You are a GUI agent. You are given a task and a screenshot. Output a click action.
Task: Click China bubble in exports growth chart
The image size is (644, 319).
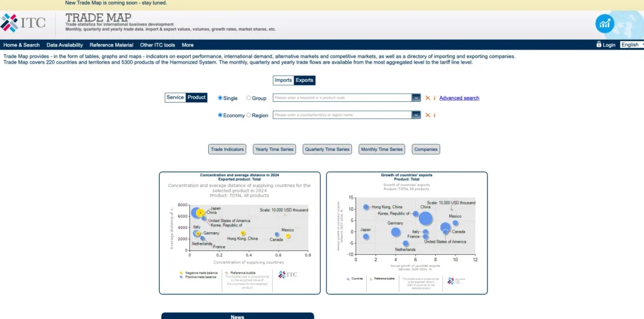pyautogui.click(x=426, y=219)
